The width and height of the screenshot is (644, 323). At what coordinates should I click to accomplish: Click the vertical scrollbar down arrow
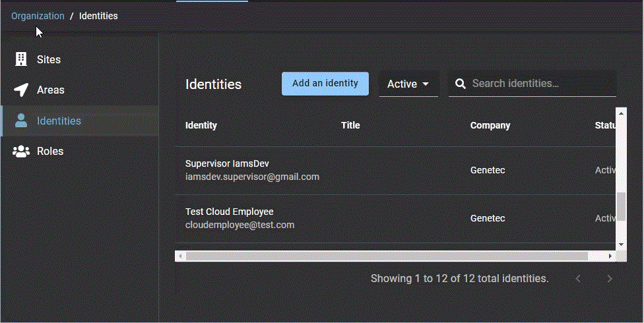point(620,245)
